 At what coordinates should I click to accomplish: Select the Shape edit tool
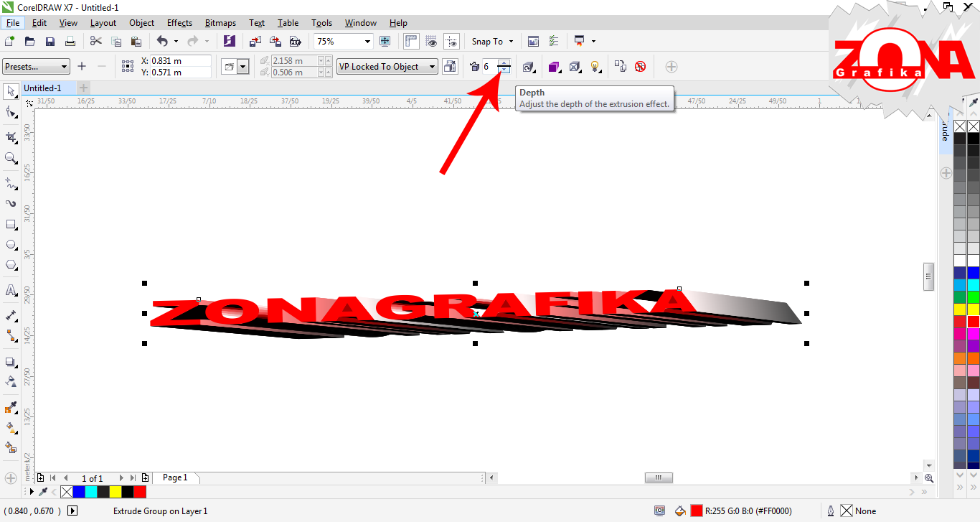tap(11, 112)
